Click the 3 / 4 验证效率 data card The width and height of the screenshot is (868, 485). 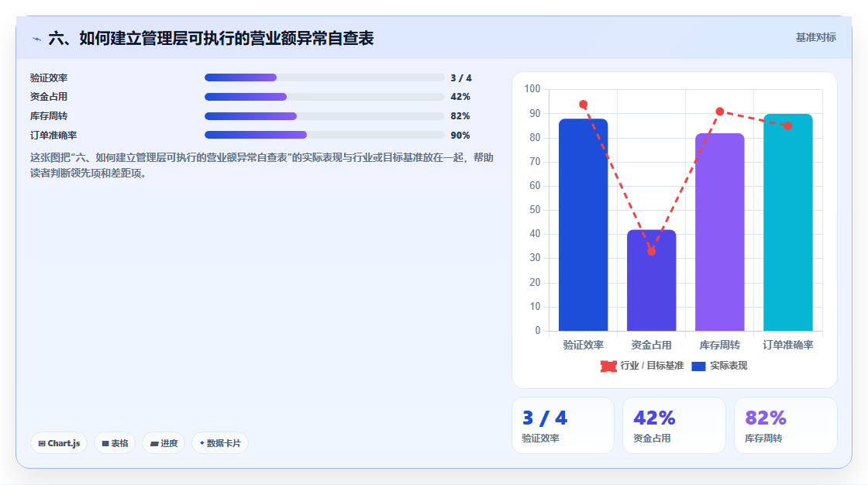point(563,425)
